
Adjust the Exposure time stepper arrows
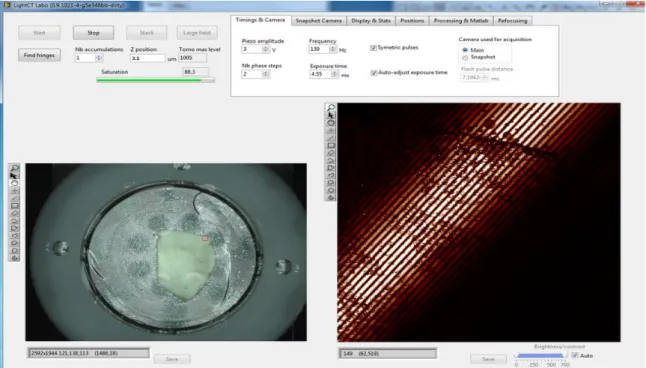click(334, 74)
